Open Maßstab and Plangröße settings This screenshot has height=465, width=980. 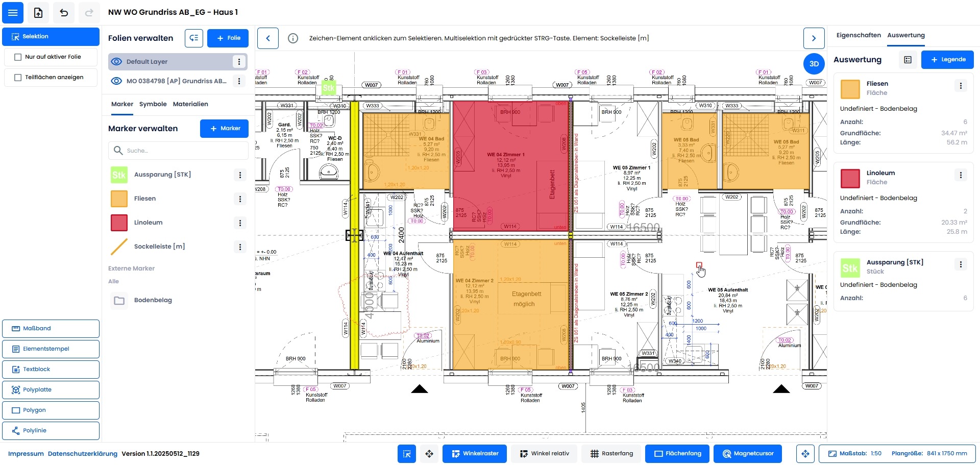897,454
